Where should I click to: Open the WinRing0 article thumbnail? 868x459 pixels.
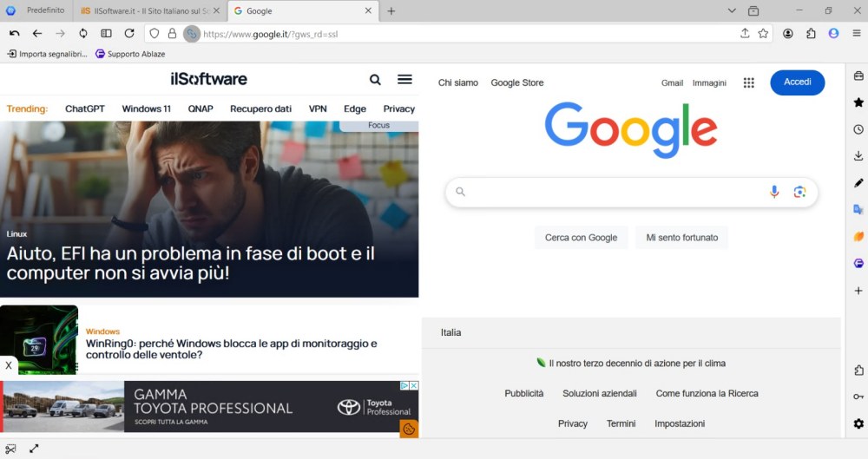pos(39,340)
